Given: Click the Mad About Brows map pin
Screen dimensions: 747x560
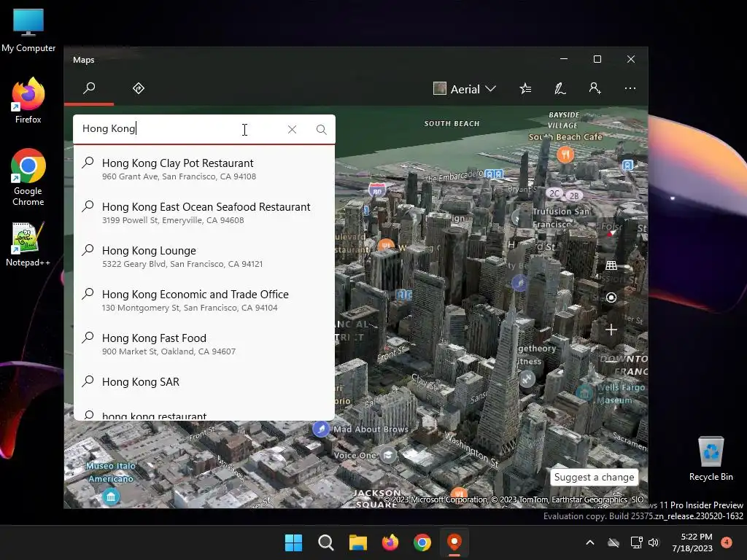Looking at the screenshot, I should point(321,429).
